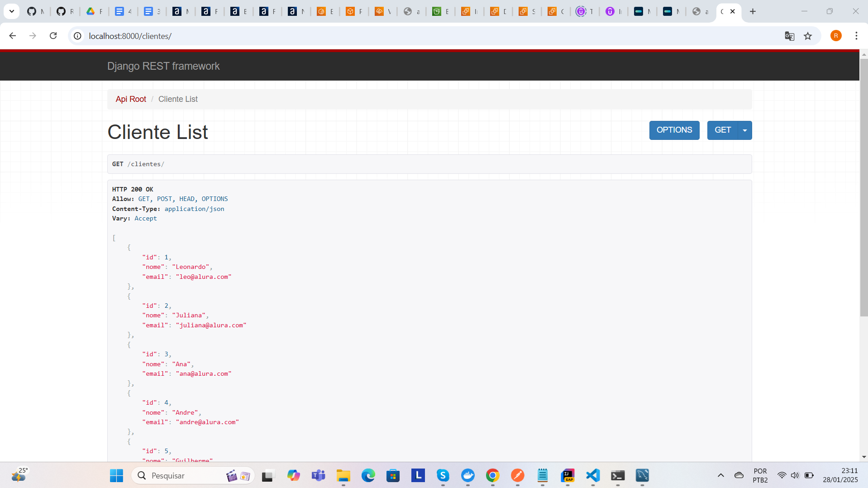
Task: Reload the localhost clientes page
Action: 53,36
